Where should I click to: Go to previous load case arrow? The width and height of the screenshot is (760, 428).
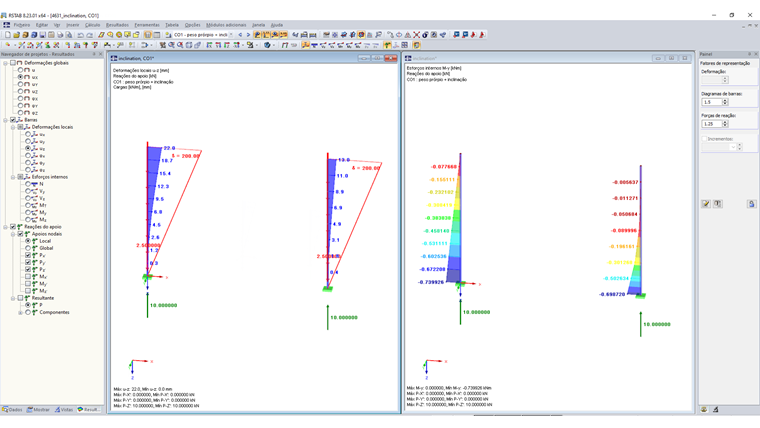[x=240, y=35]
